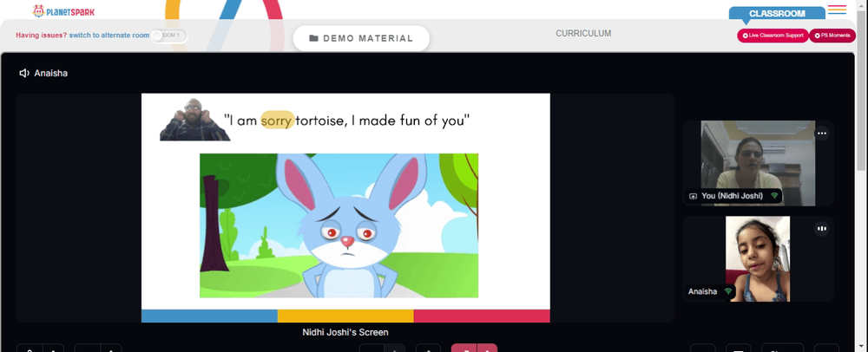Click the man's photo on the slide

194,120
